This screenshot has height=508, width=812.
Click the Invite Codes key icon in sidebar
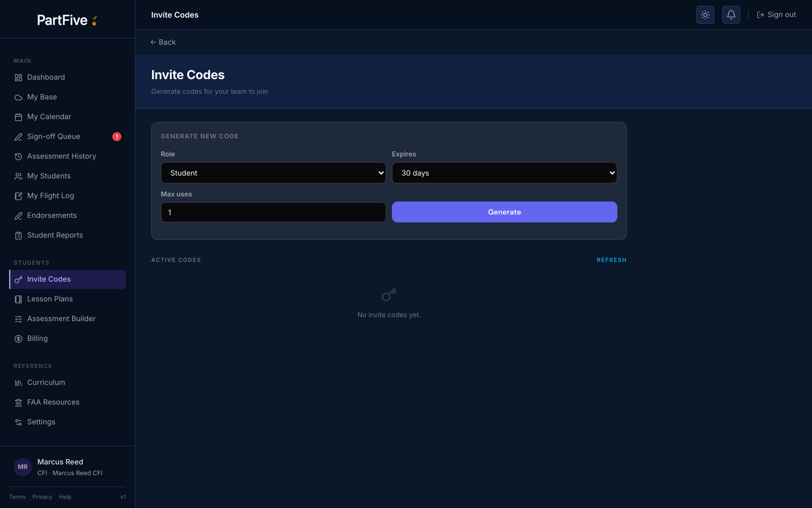[18, 279]
